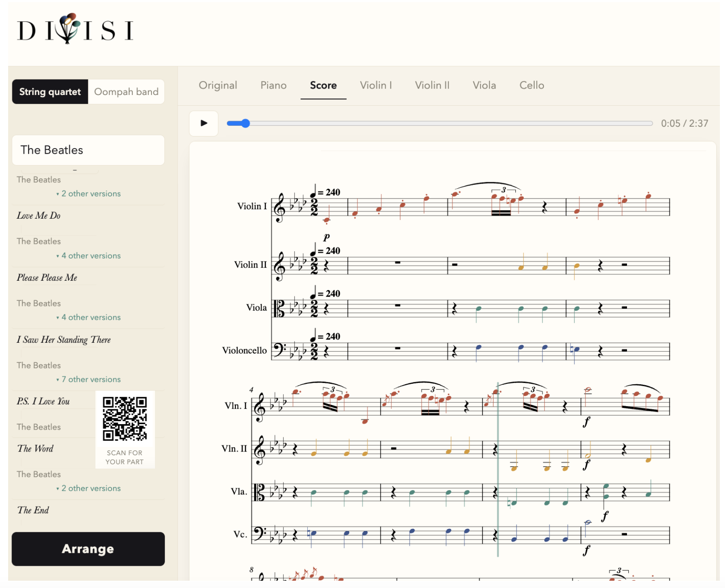
Task: Click the tempo marking above the Violoncello staff
Action: tap(325, 336)
